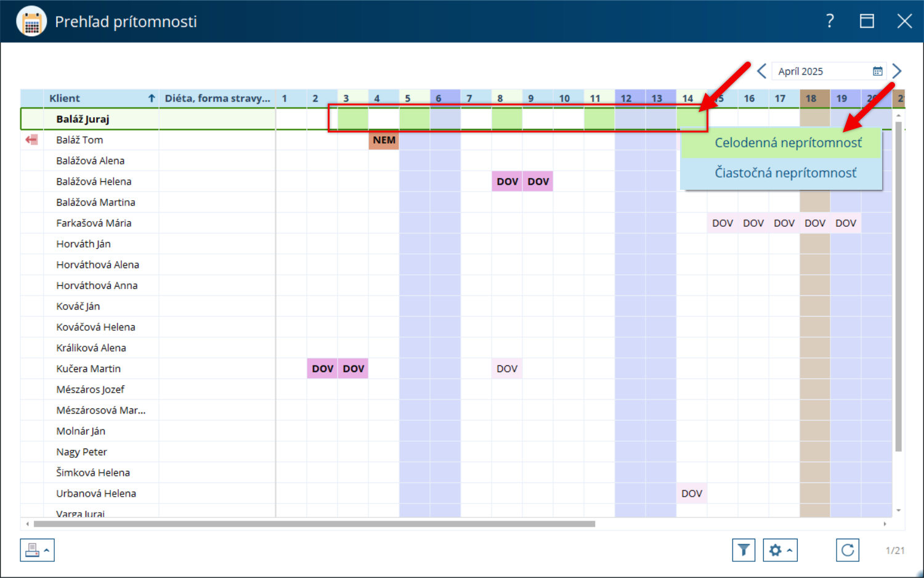The image size is (924, 578).
Task: Click the red departure arrow beside Baláž Tom
Action: click(x=31, y=140)
